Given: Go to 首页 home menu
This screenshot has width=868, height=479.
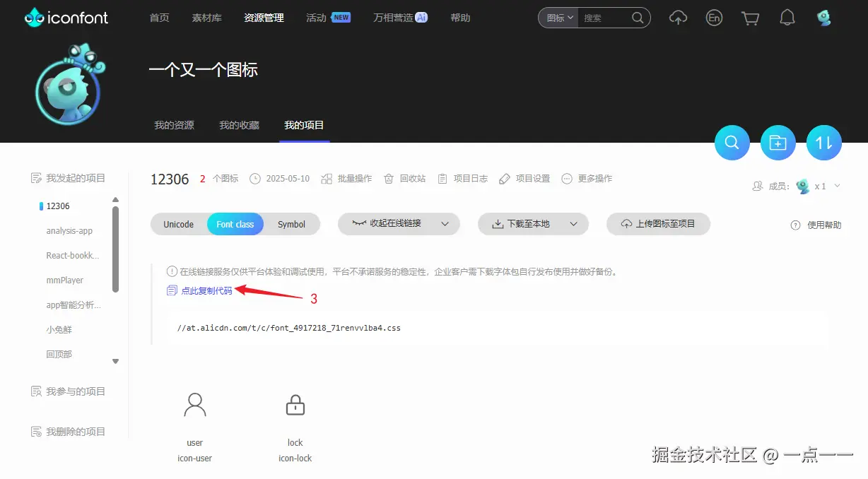Looking at the screenshot, I should (160, 18).
